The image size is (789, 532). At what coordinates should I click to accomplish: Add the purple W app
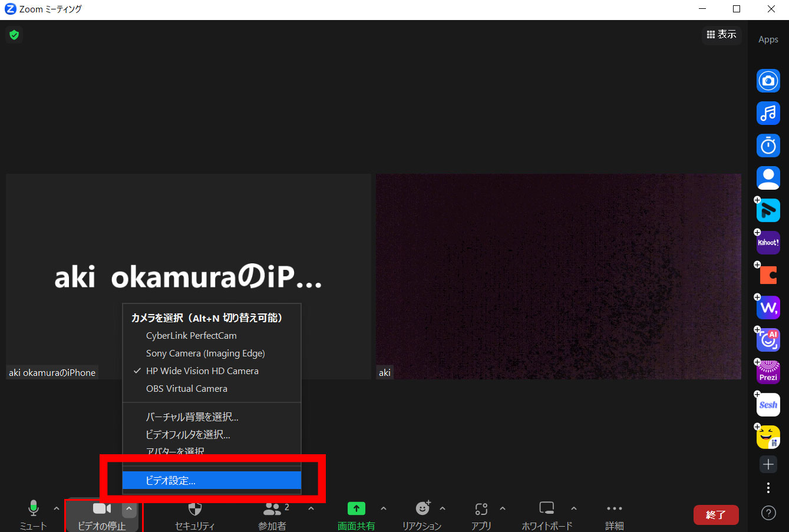768,308
